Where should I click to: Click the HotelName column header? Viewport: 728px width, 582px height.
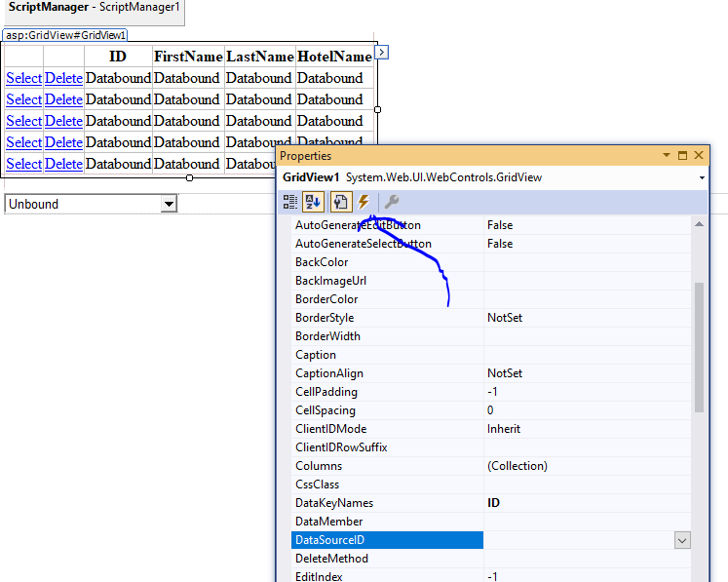[334, 57]
